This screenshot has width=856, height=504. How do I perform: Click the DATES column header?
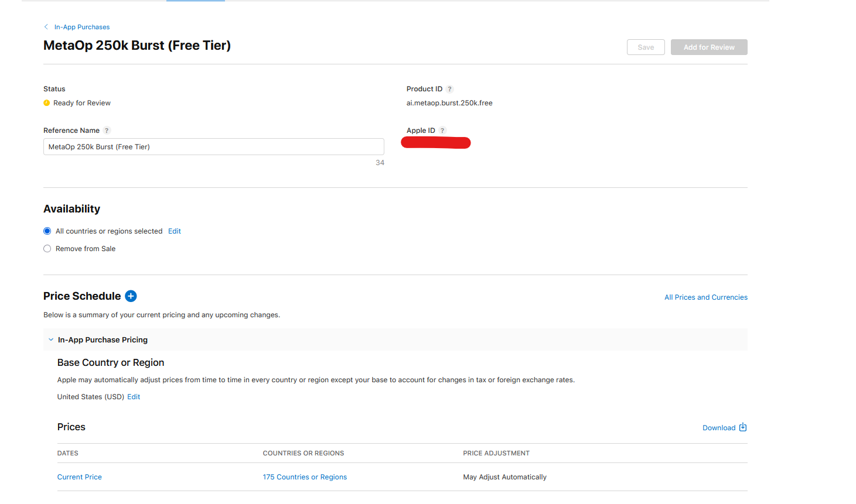pyautogui.click(x=68, y=453)
